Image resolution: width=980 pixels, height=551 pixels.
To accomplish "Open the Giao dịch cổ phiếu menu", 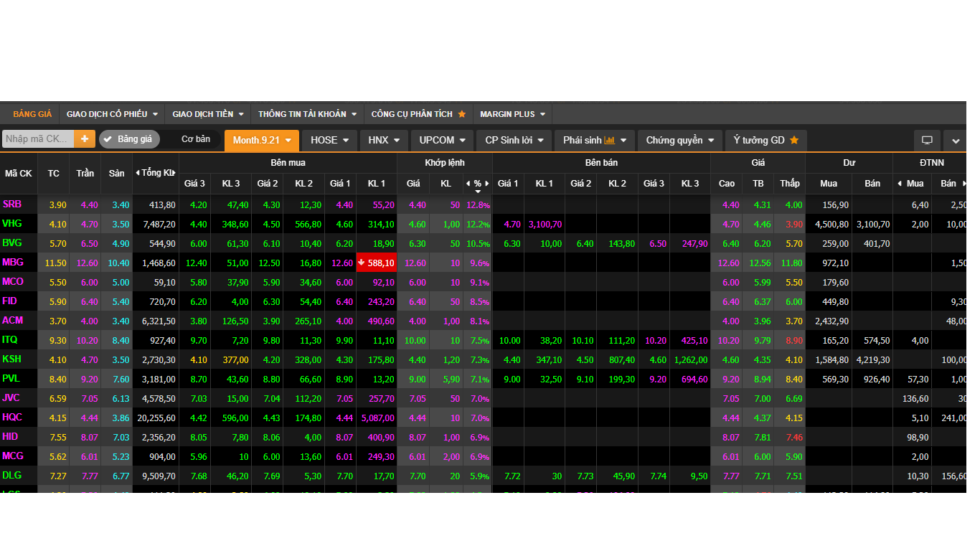I will point(112,114).
